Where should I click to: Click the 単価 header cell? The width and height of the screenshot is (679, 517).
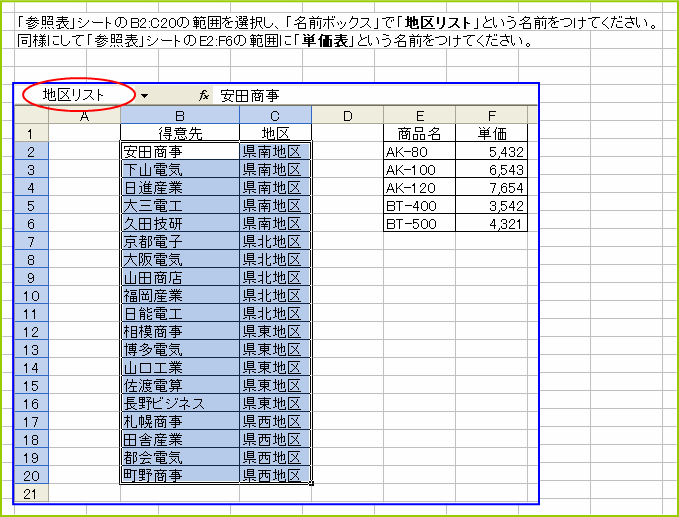point(491,133)
